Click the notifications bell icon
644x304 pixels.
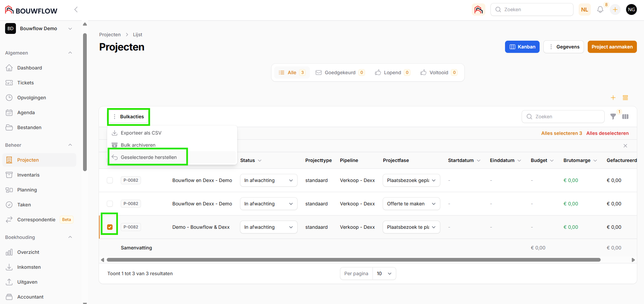coord(600,9)
